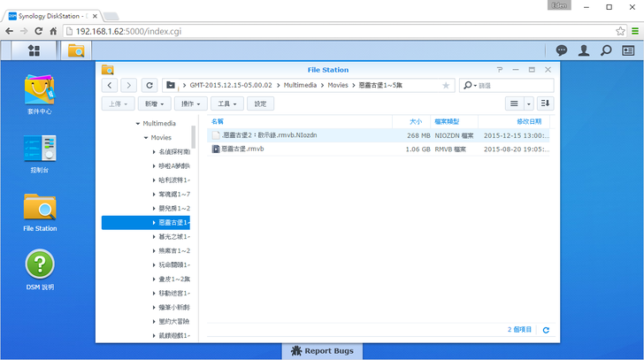Open the widgets panel icon
This screenshot has height=360, width=644.
[x=628, y=50]
